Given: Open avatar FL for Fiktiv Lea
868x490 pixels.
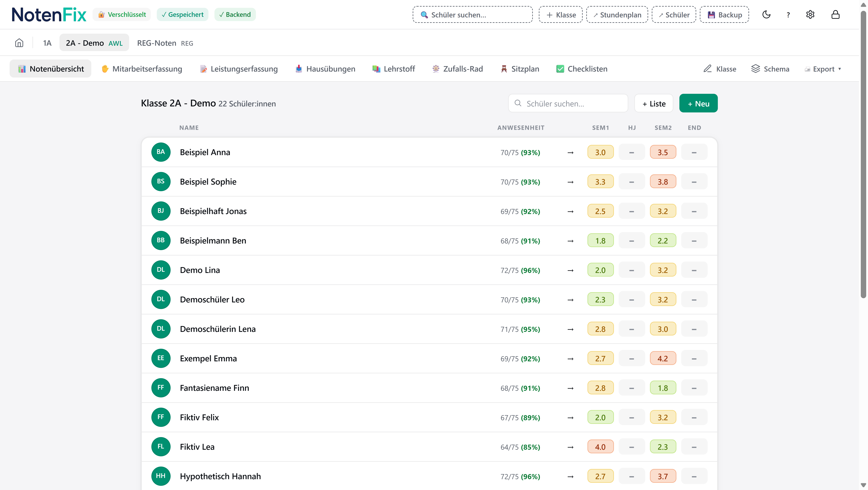Looking at the screenshot, I should coord(161,447).
